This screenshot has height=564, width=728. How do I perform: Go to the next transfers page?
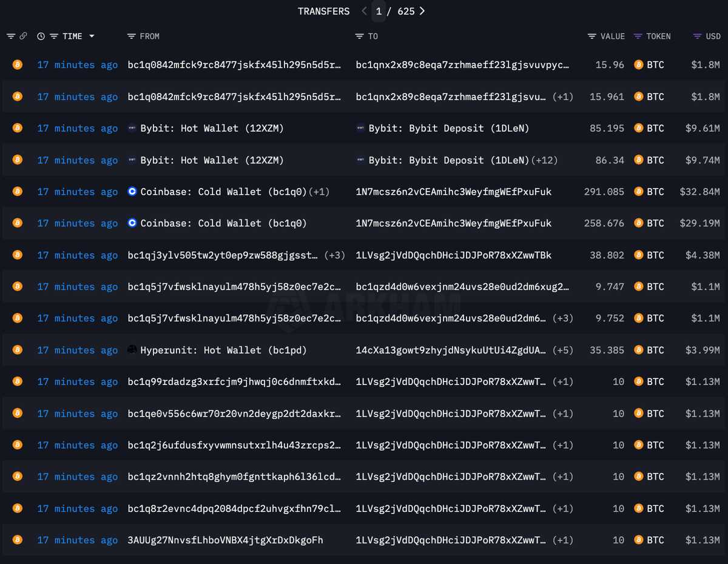point(422,11)
